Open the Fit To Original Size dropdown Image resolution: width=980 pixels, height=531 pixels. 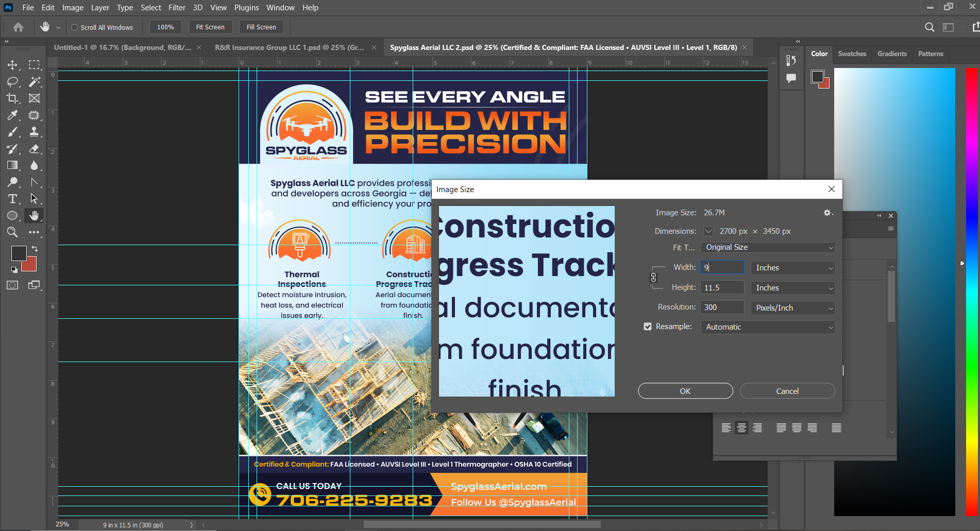tap(768, 248)
